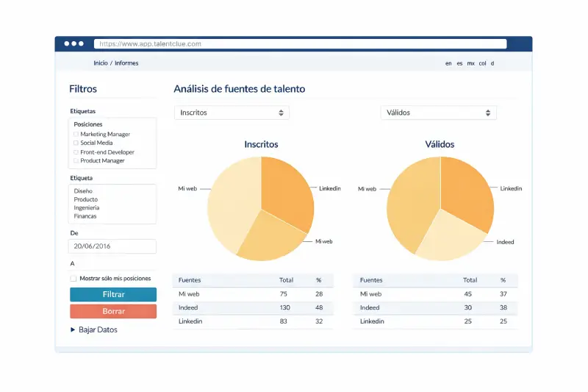Viewport: 588px width, 392px height.
Task: Open the Válidos dropdown
Action: tap(438, 113)
